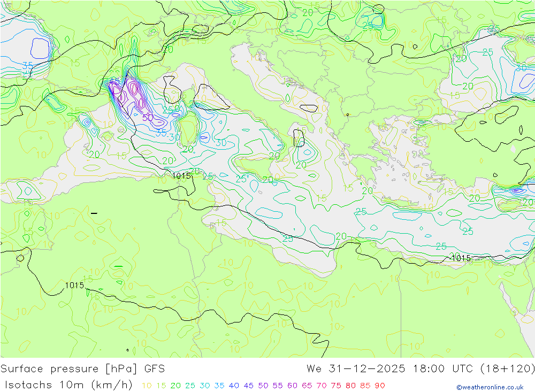Screen dimensions: 535x392
Task: Select the legend value 55 in the isotach scale
Action: [277, 386]
